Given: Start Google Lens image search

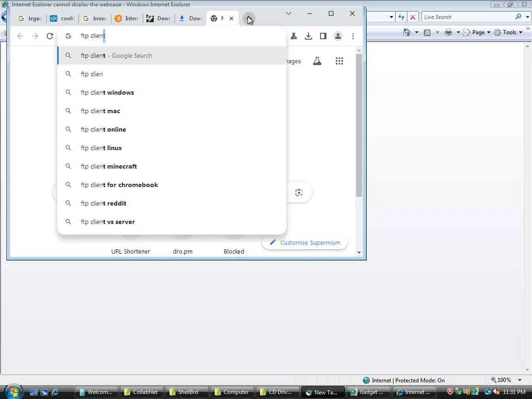Looking at the screenshot, I should pos(299,193).
